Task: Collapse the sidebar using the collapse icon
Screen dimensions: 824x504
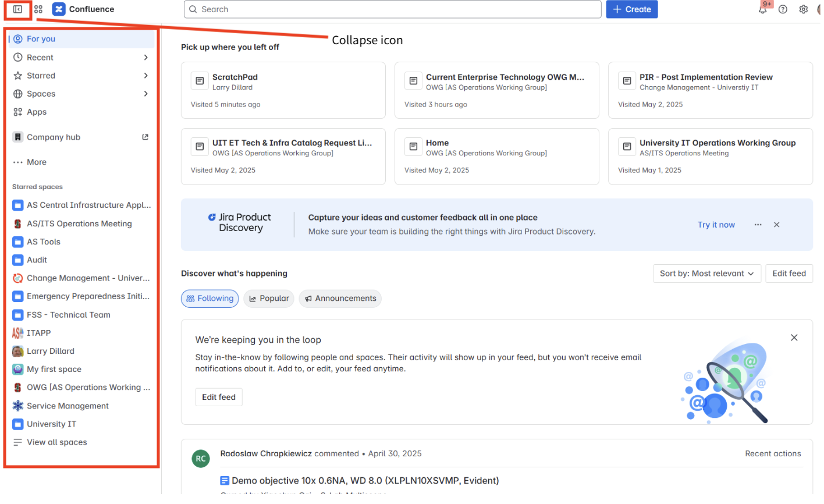Action: tap(17, 9)
